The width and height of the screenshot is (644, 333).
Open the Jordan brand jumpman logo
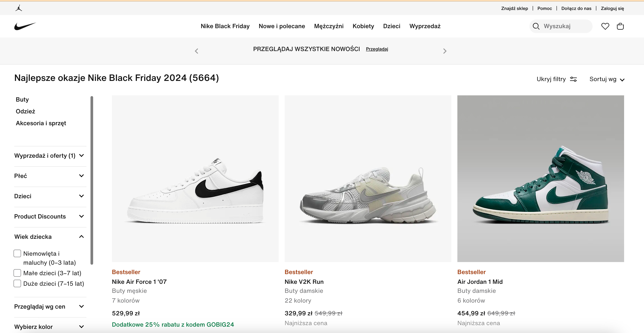tap(19, 8)
